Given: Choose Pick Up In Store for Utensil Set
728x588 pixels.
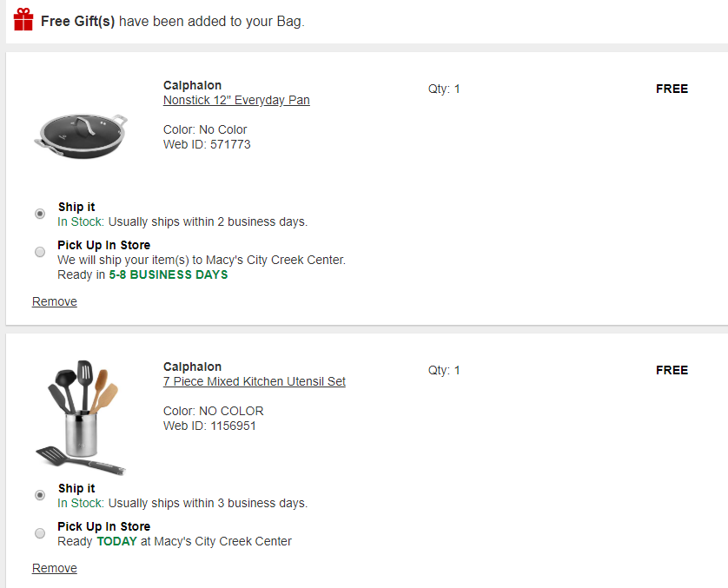Looking at the screenshot, I should point(40,533).
